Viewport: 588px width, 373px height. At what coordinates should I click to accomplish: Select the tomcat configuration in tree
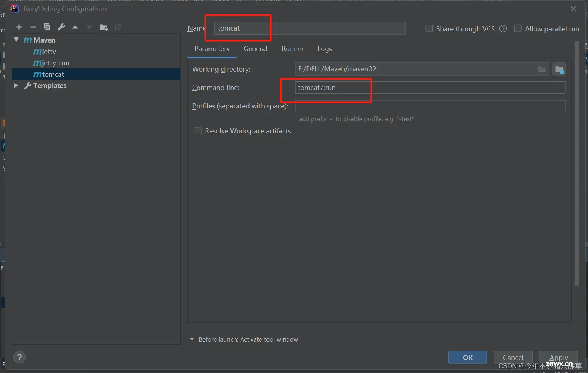click(96, 74)
